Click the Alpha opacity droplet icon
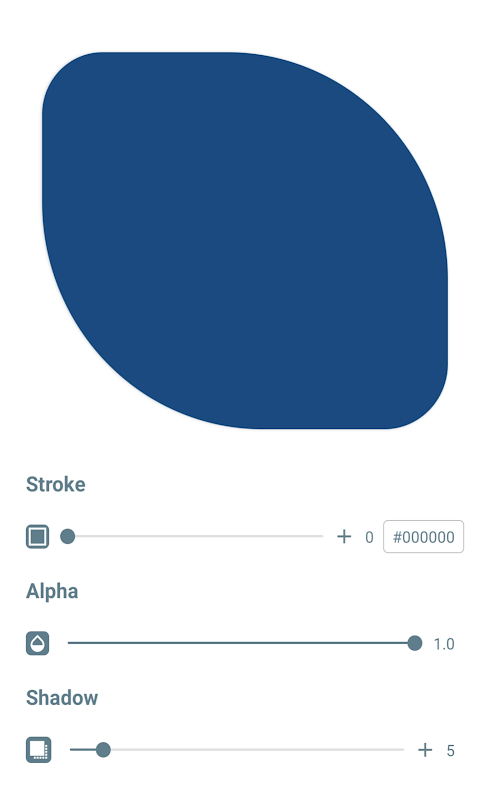This screenshot has width=490, height=800. click(38, 643)
